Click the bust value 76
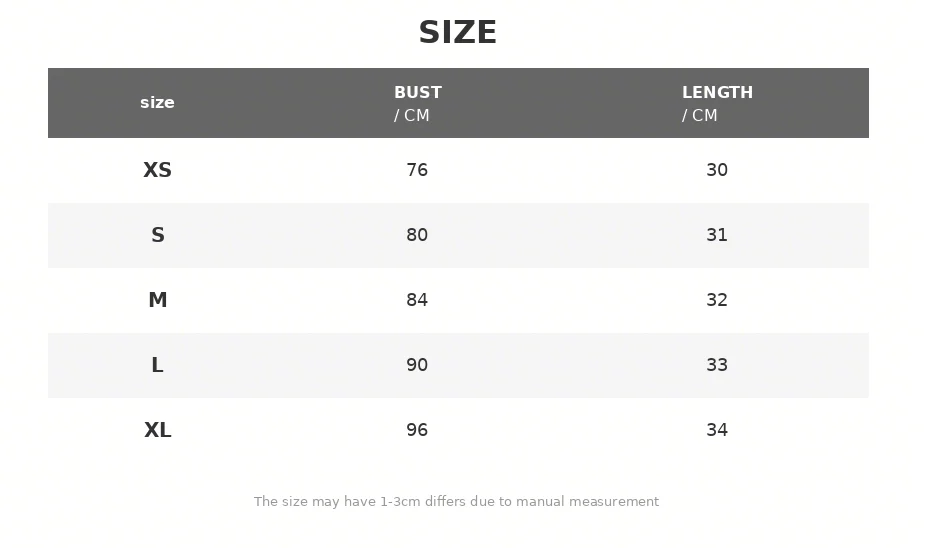The width and height of the screenshot is (932, 548). 417,170
